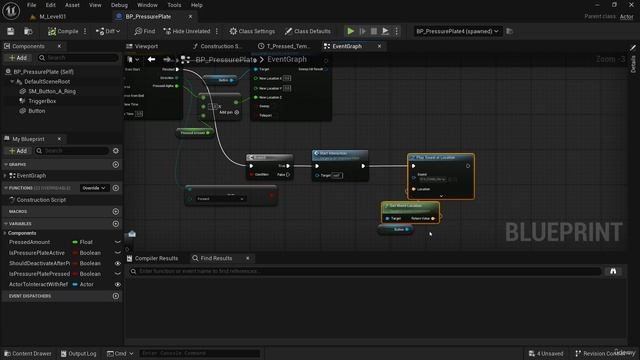Click the select debug object icon beside dropdown
The width and height of the screenshot is (640, 360).
pyautogui.click(x=509, y=31)
